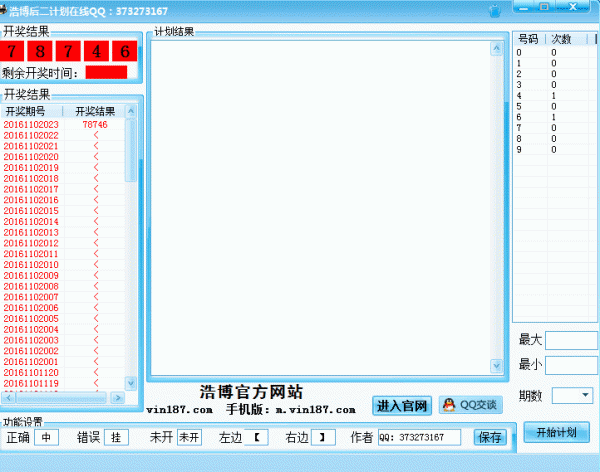The height and width of the screenshot is (472, 600).
Task: Click the 作者 QQ number field
Action: click(419, 438)
